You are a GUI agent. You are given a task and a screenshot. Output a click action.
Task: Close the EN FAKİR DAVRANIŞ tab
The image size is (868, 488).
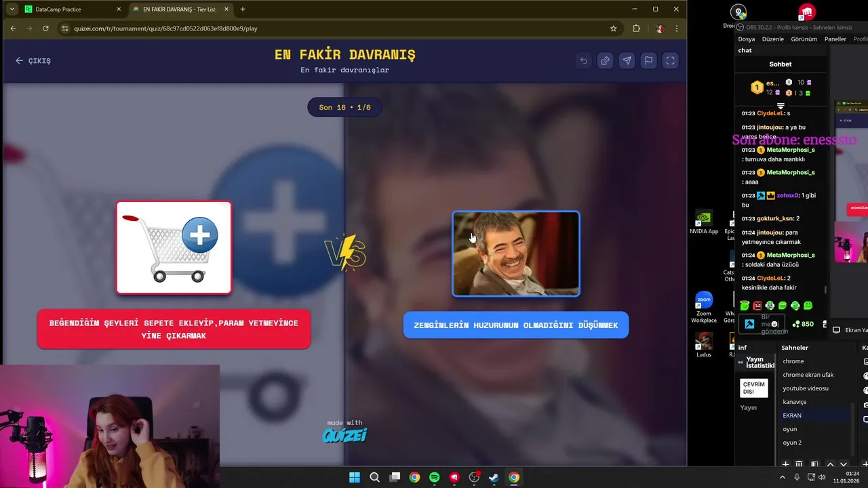pyautogui.click(x=226, y=9)
